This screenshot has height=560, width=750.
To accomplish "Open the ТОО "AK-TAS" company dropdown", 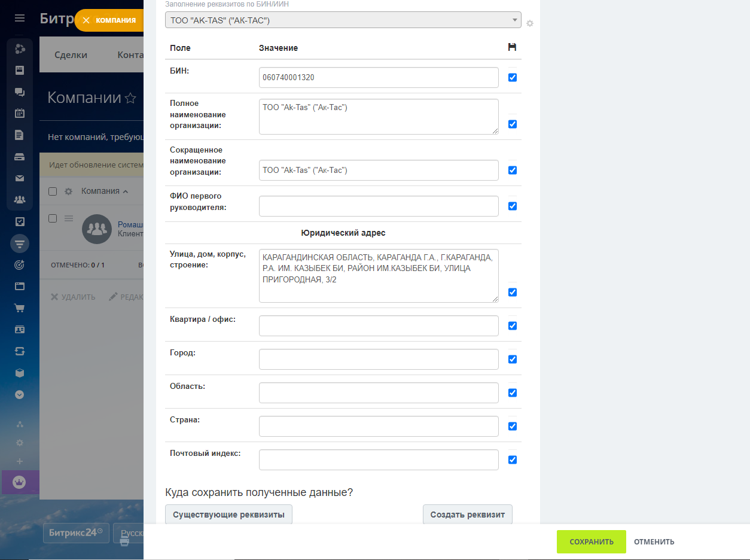I will tap(343, 20).
